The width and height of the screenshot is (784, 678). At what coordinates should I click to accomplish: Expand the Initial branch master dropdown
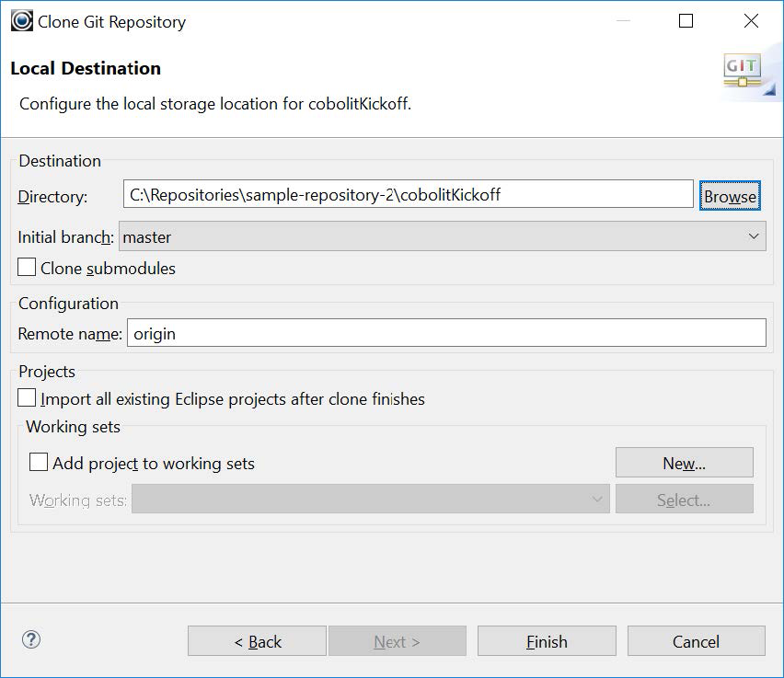tap(442, 236)
